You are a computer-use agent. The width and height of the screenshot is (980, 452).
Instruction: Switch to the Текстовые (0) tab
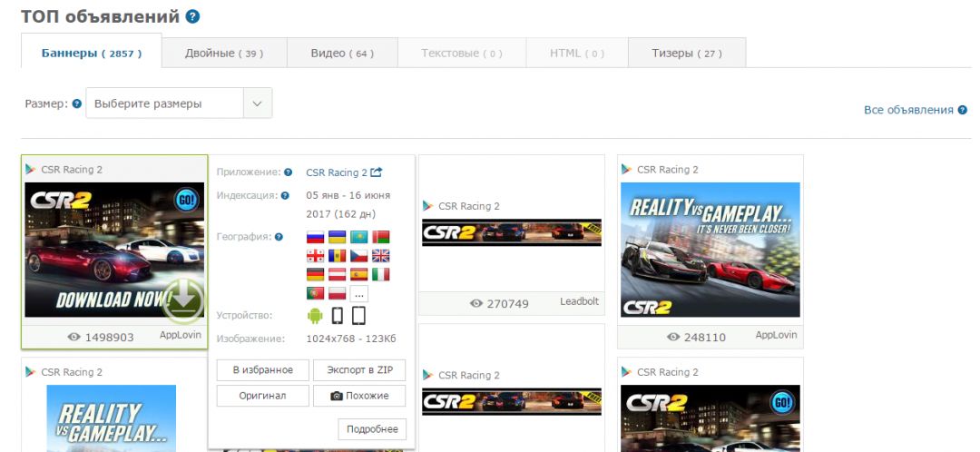462,54
